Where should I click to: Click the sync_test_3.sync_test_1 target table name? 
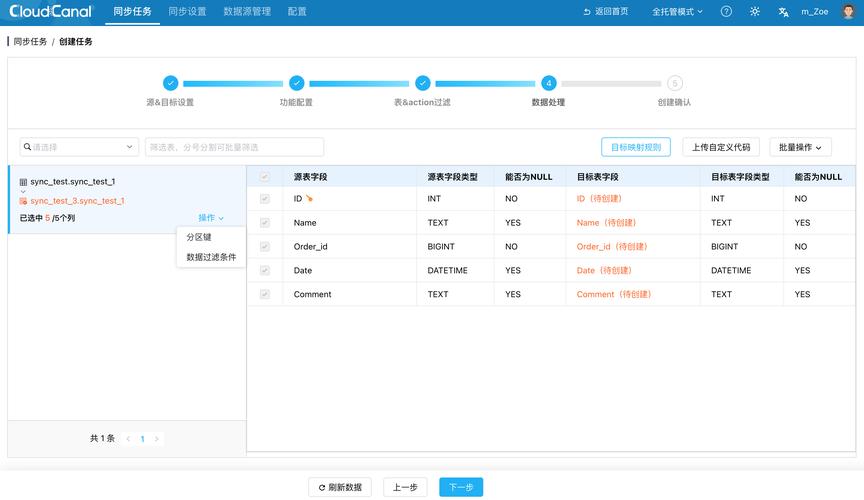(x=77, y=201)
